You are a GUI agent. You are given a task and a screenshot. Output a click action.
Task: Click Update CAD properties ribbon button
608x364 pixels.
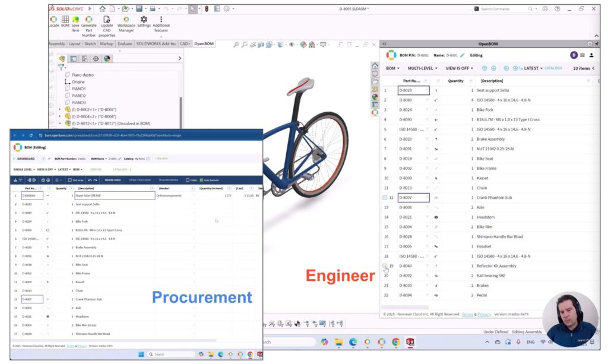pos(107,26)
